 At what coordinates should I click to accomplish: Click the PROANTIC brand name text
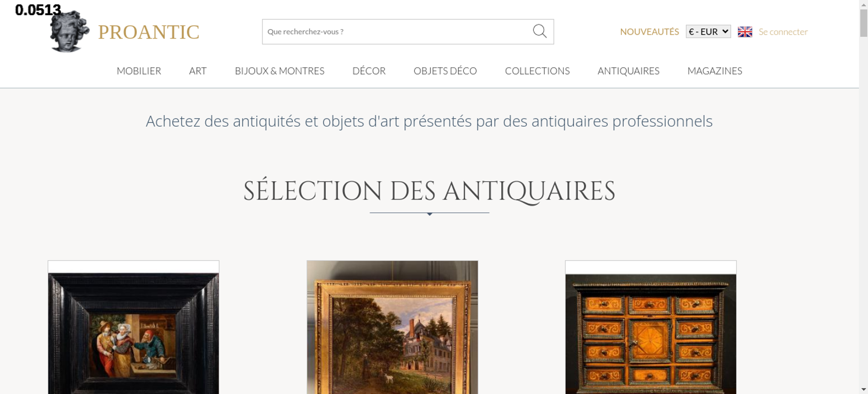pyautogui.click(x=148, y=32)
